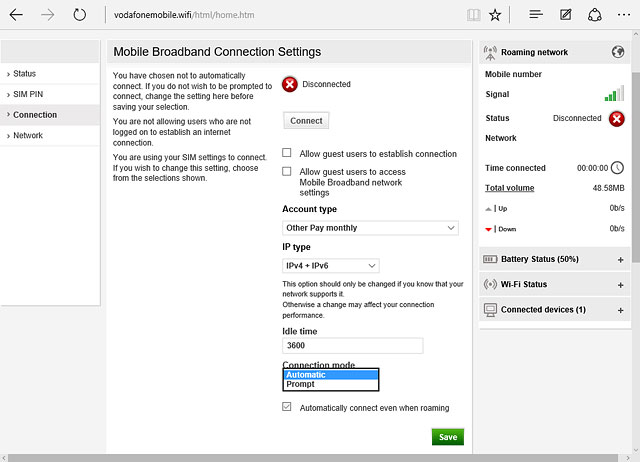Click the 48.58MB total volume value
Viewport: 640px width, 462px height.
608,188
